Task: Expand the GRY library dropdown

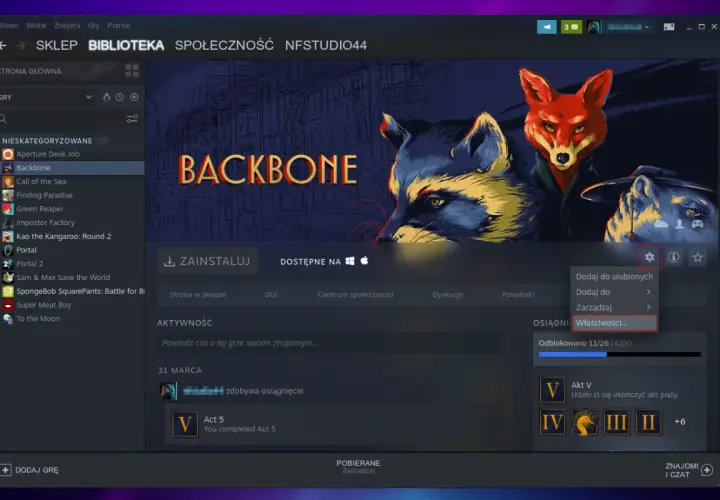Action: point(89,97)
